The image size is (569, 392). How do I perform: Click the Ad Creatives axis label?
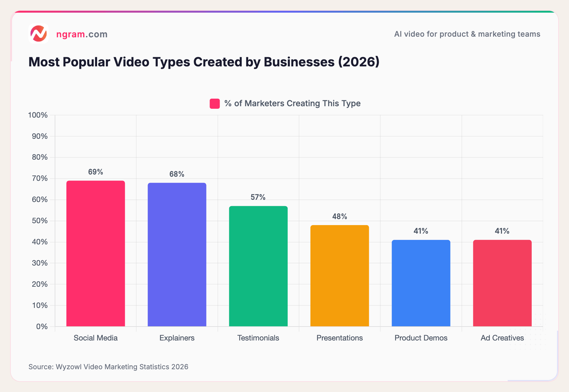coord(502,338)
